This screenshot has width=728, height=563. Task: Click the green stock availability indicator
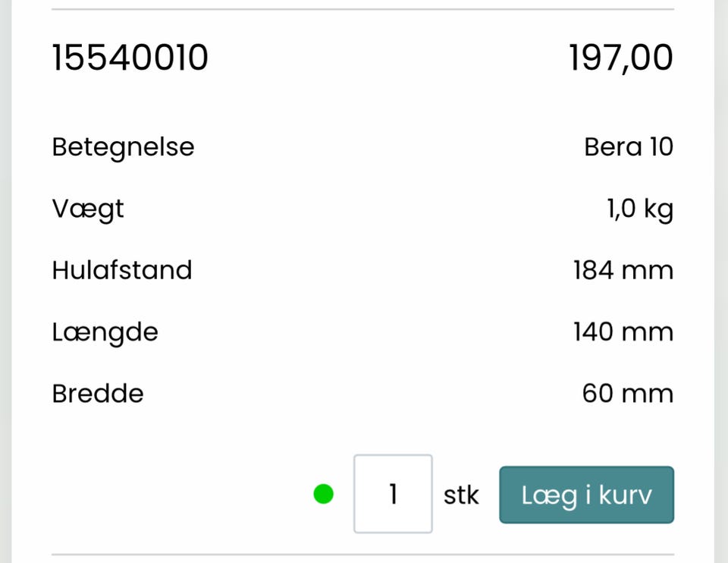click(x=324, y=495)
